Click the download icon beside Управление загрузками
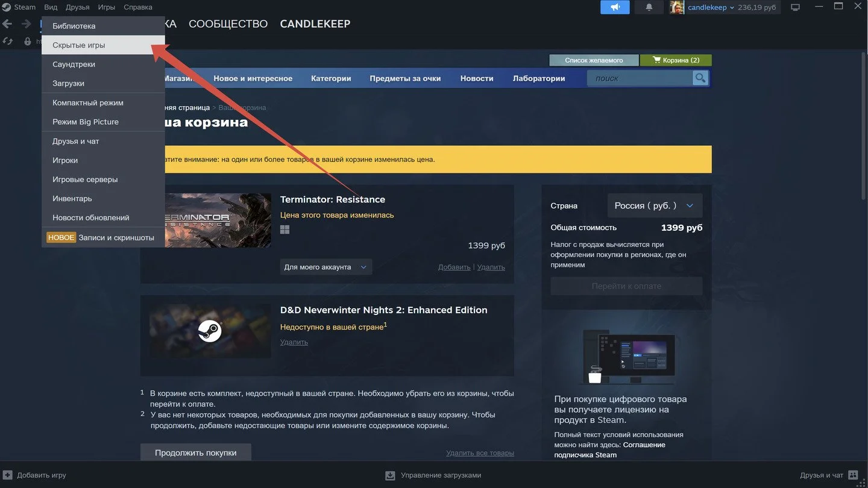868x488 pixels. point(390,475)
